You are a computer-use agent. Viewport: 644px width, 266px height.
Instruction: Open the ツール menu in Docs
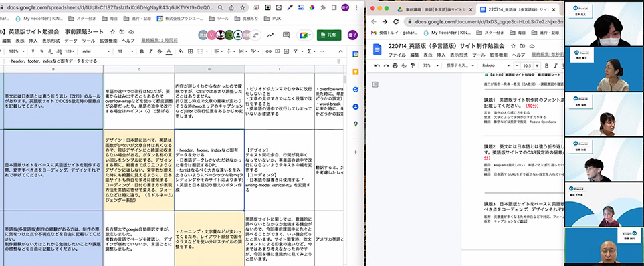pyautogui.click(x=479, y=55)
